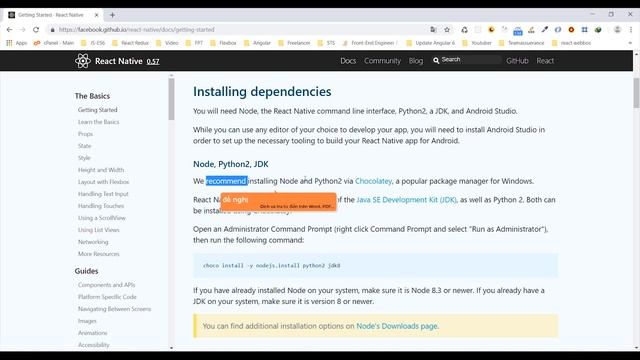Open the translate page icon
This screenshot has height=360, width=640.
(433, 30)
